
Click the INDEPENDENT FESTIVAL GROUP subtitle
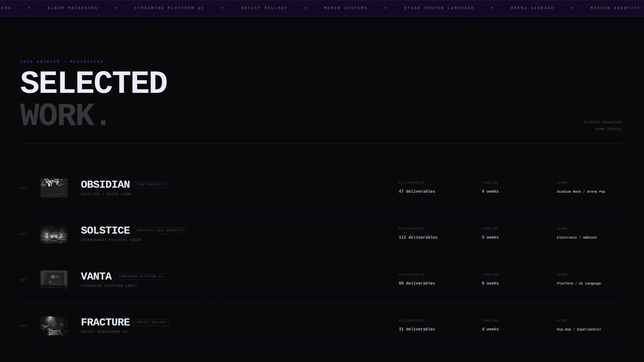111,240
